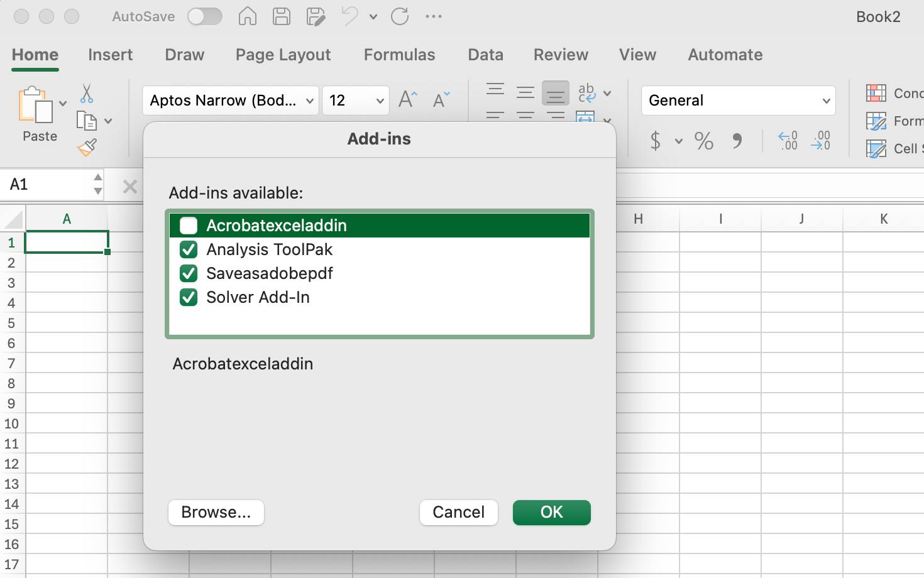The height and width of the screenshot is (578, 924).
Task: Switch to the Insert tab
Action: (111, 55)
